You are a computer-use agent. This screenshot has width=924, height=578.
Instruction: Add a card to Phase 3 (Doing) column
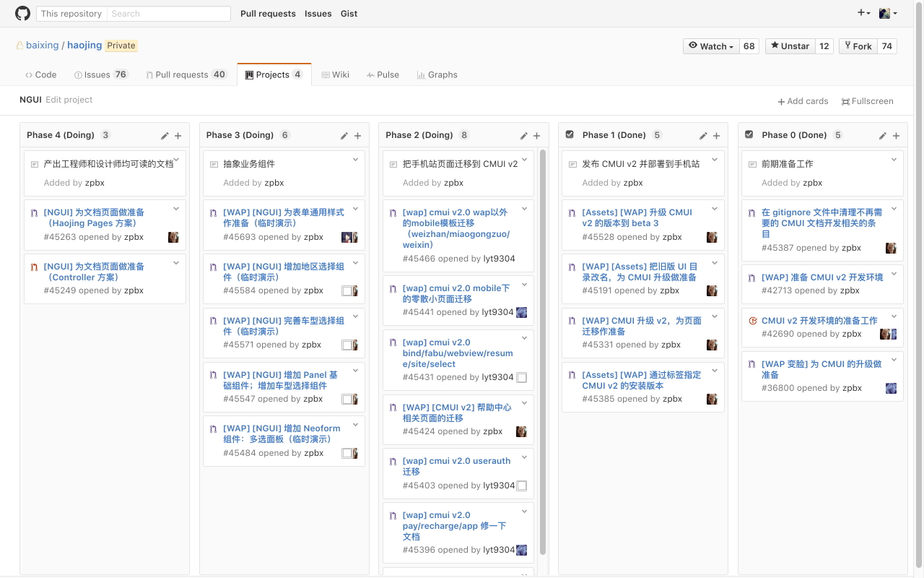pos(357,136)
